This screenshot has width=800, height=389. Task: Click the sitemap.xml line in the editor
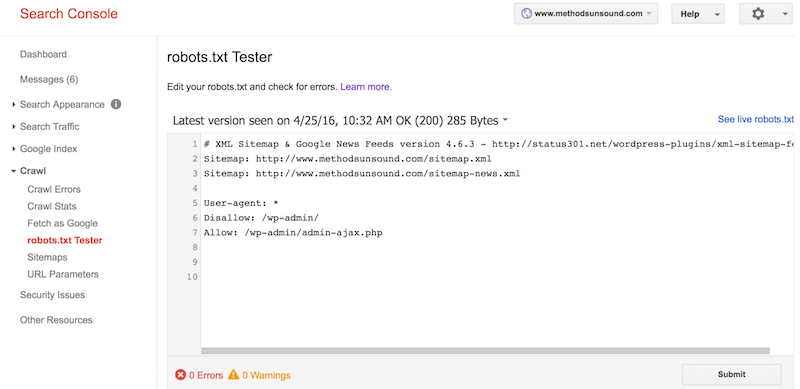tap(348, 159)
